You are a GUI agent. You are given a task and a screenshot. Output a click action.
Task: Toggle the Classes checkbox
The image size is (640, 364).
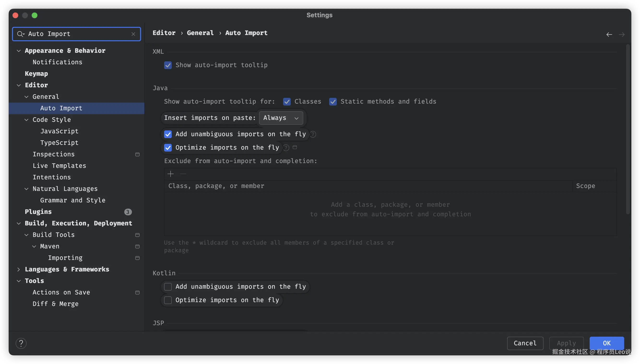point(287,101)
